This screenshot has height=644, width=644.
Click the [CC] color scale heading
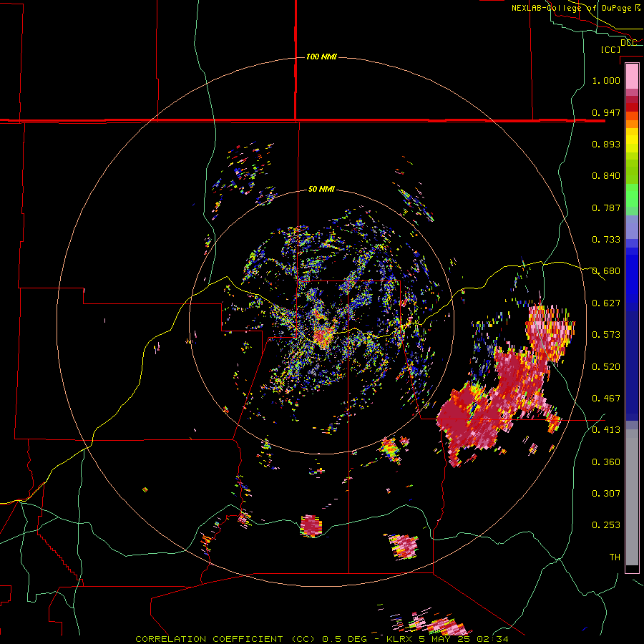[x=611, y=49]
